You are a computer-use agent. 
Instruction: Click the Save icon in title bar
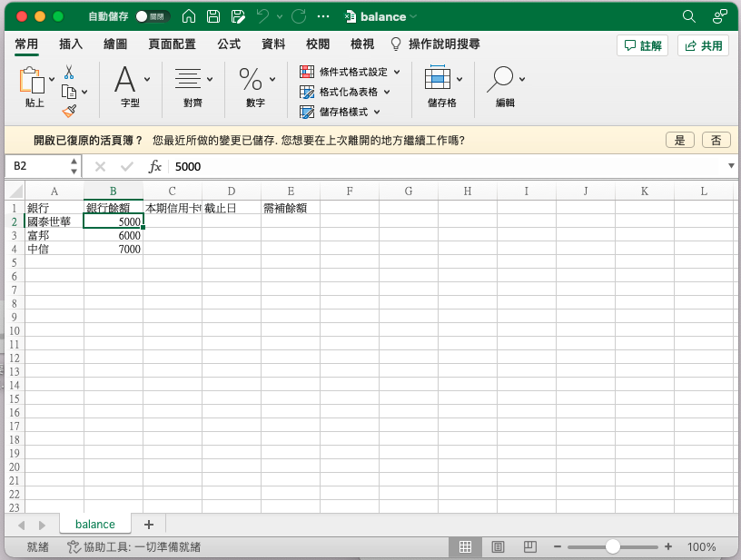coord(213,16)
